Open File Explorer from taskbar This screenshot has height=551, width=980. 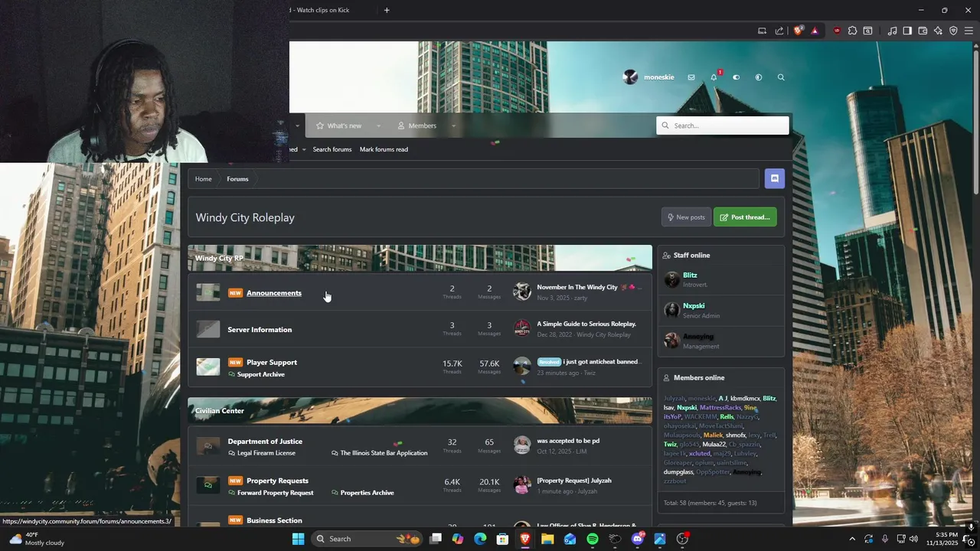(x=547, y=539)
